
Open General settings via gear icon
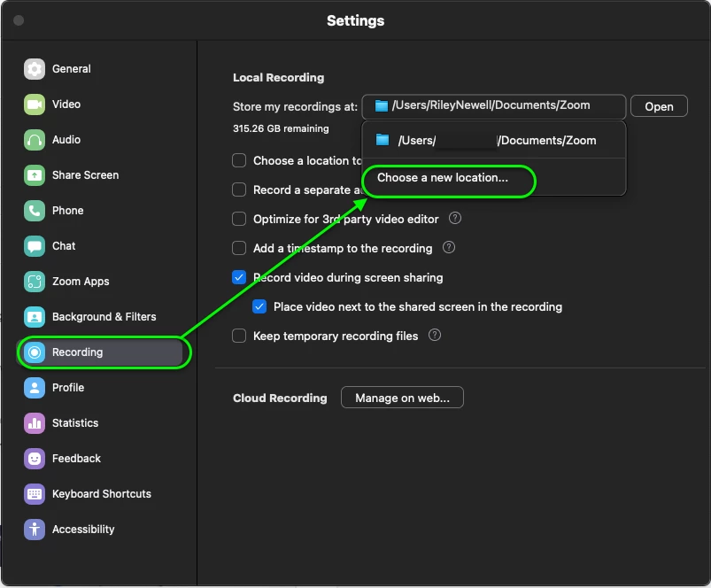pyautogui.click(x=35, y=69)
